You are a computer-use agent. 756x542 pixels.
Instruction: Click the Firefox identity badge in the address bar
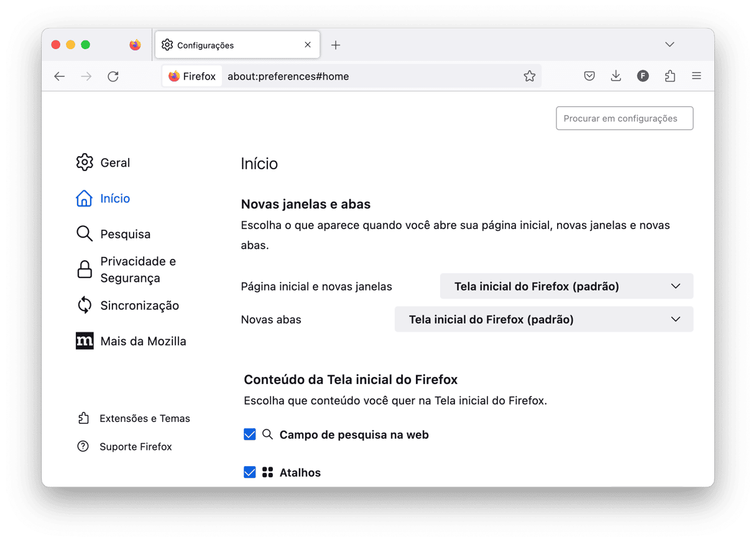point(192,77)
